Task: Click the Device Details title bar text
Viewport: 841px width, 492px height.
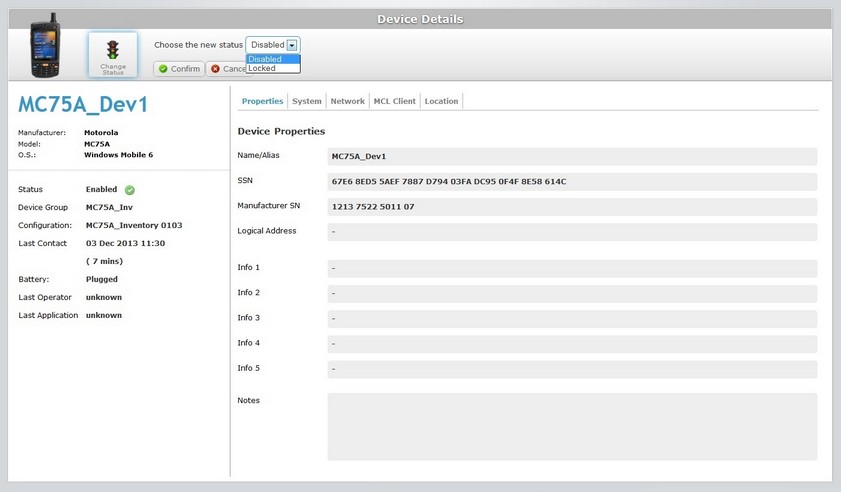Action: pyautogui.click(x=420, y=19)
